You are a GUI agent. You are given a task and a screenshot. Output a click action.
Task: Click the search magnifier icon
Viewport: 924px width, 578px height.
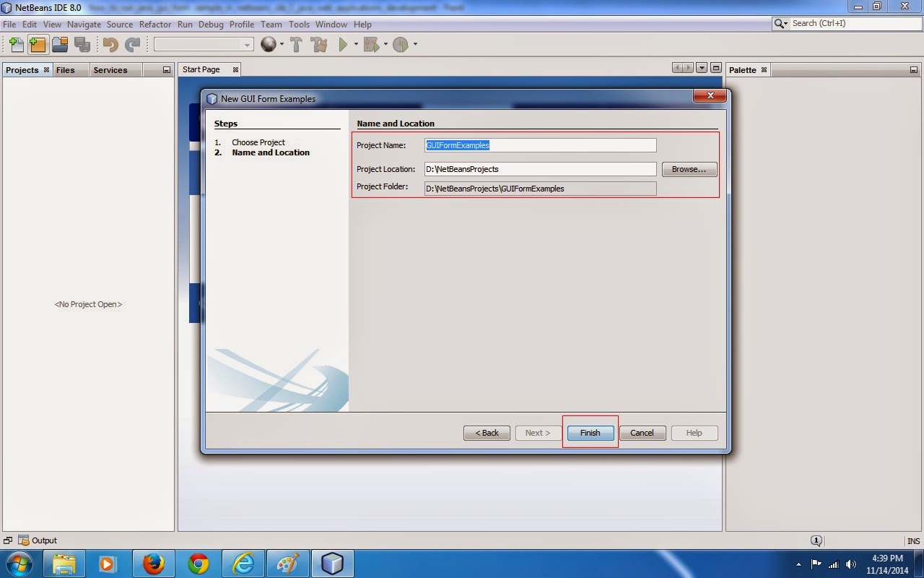tap(781, 24)
